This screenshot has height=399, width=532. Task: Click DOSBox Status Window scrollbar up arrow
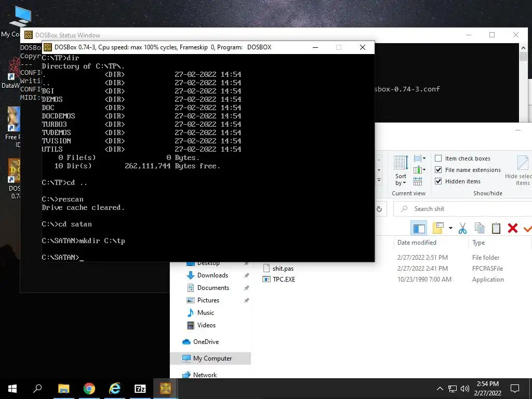(x=523, y=48)
